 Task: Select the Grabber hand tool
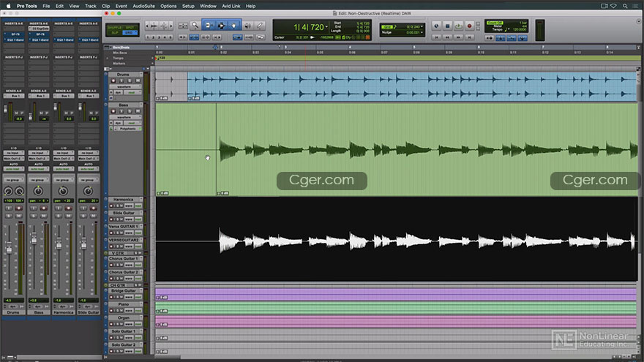(x=233, y=26)
